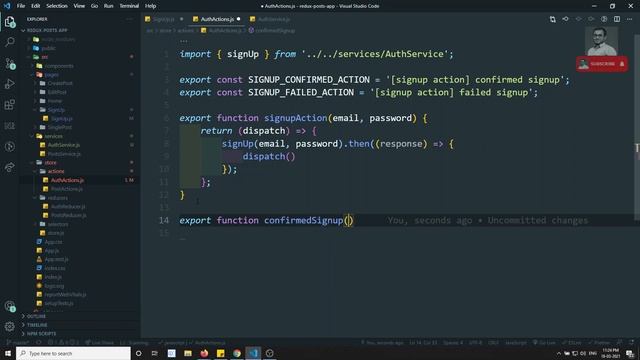Open App.test.js in the file tree
This screenshot has width=640, height=360.
click(x=56, y=259)
